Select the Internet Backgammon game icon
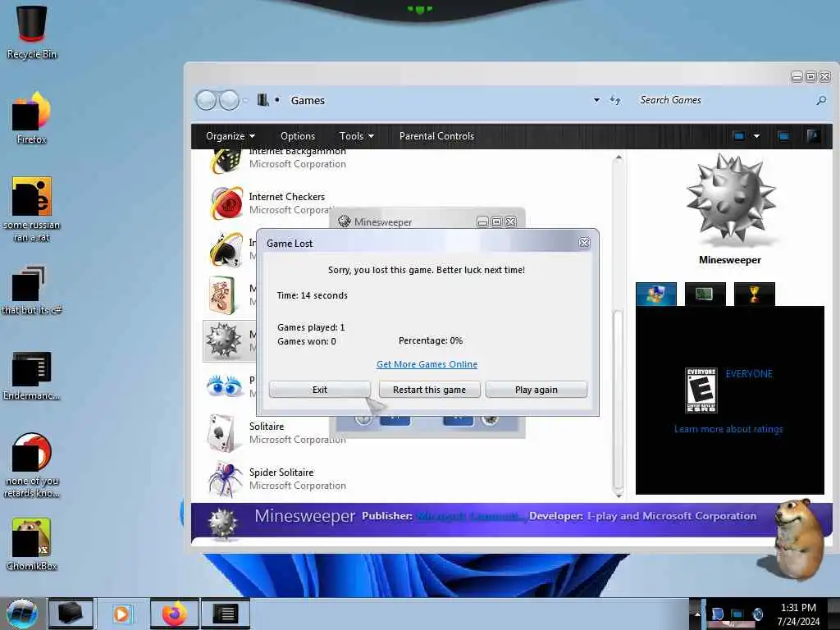Viewport: 840px width, 630px height. [226, 161]
